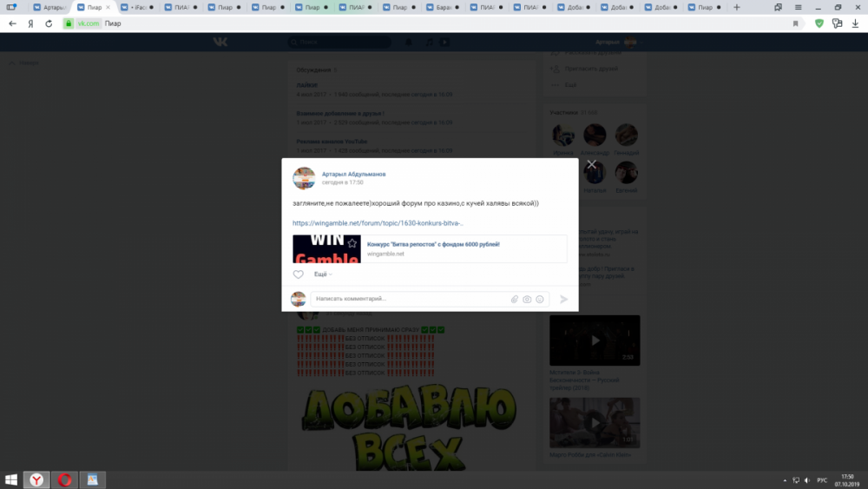
Task: Open the ДОБАВЛЮ ВСЕХ post image
Action: 409,426
